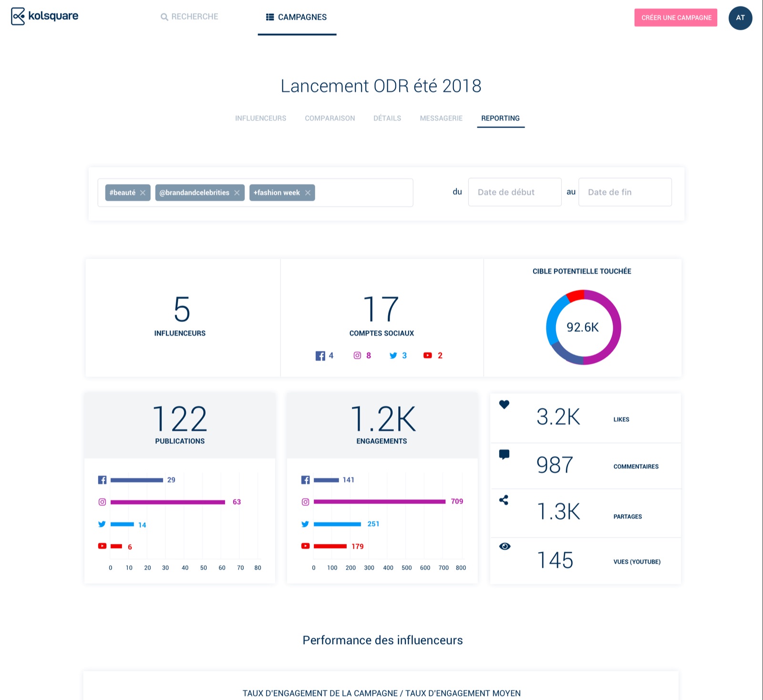
Task: Click Twitter bar showing 14 publications
Action: pyautogui.click(x=122, y=525)
